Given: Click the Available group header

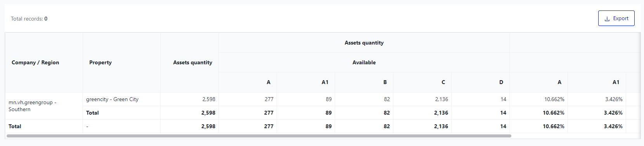Looking at the screenshot, I should pos(364,62).
